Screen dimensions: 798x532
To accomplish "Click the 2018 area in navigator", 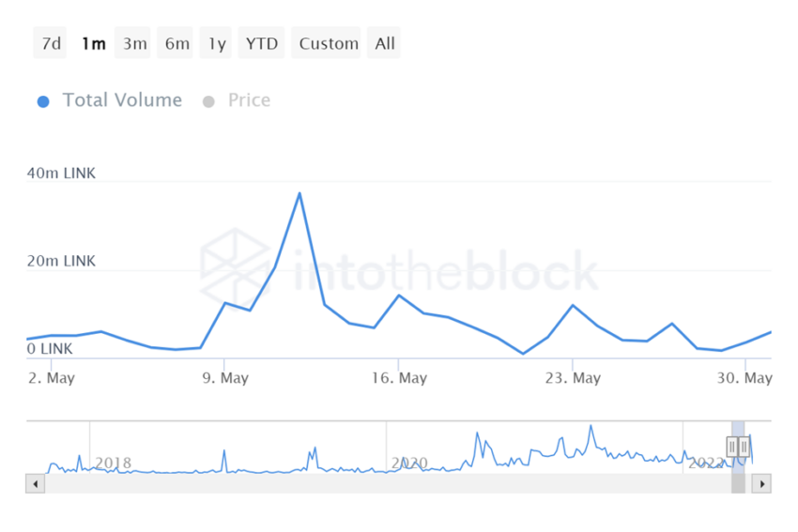I will (x=113, y=462).
